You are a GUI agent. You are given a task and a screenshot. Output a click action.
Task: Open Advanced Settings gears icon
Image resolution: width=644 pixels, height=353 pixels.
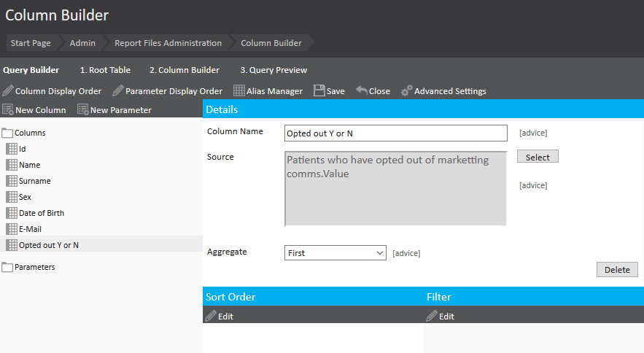click(x=407, y=91)
